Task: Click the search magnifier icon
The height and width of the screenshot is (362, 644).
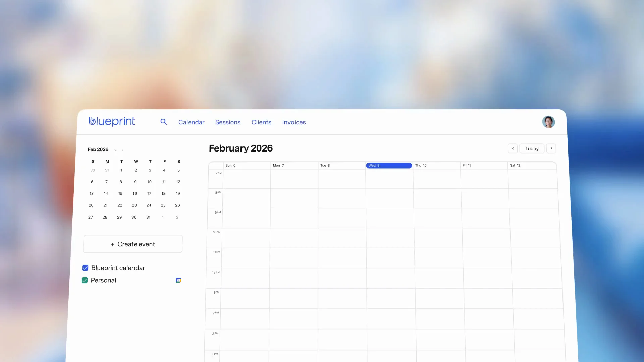Action: click(x=163, y=122)
